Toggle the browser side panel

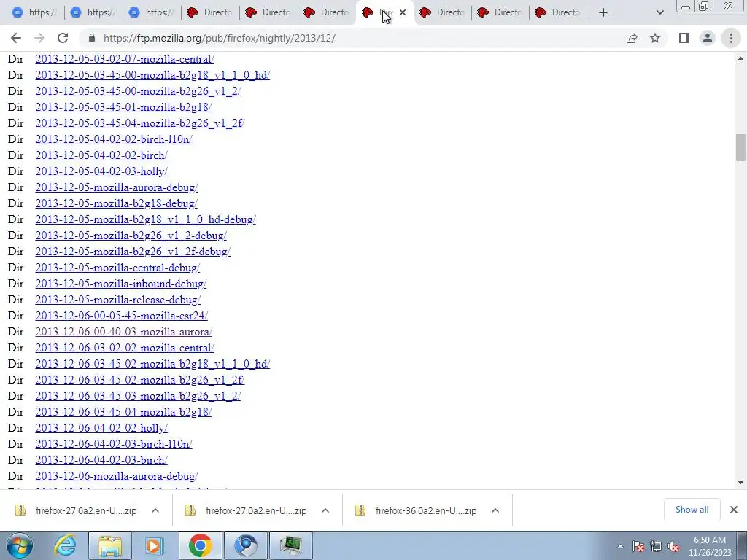pyautogui.click(x=684, y=38)
